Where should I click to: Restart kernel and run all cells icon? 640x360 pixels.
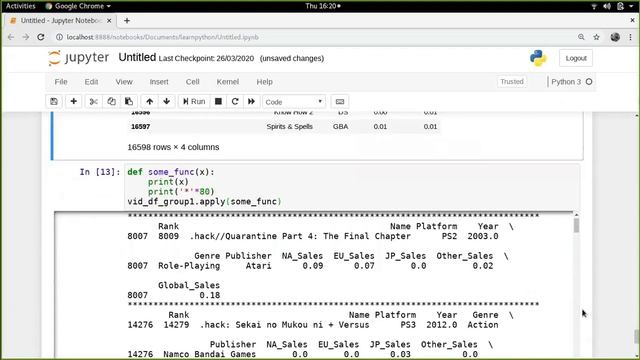(x=251, y=102)
